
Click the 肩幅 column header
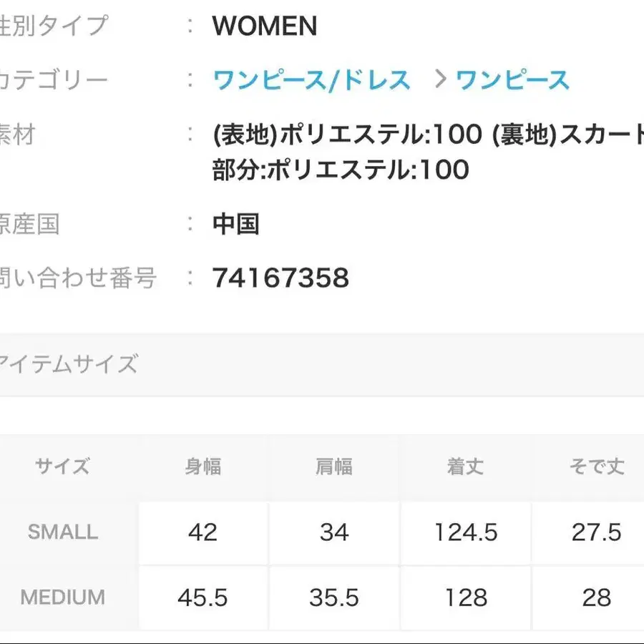click(335, 466)
